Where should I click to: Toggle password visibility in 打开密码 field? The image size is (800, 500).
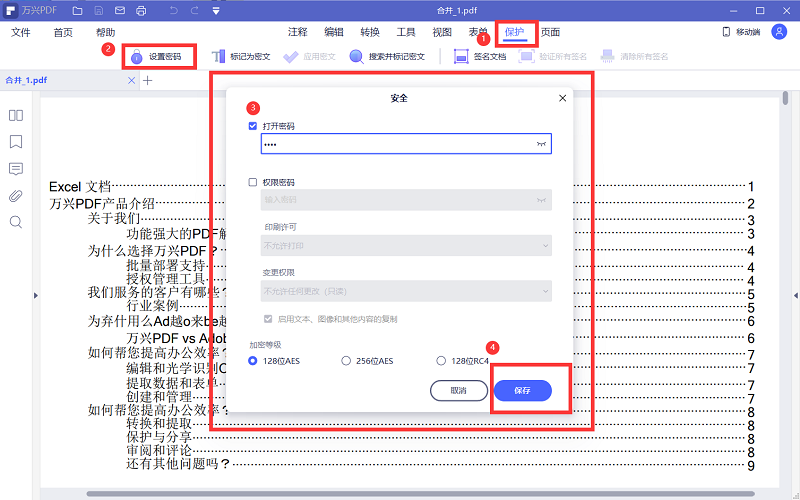point(541,144)
